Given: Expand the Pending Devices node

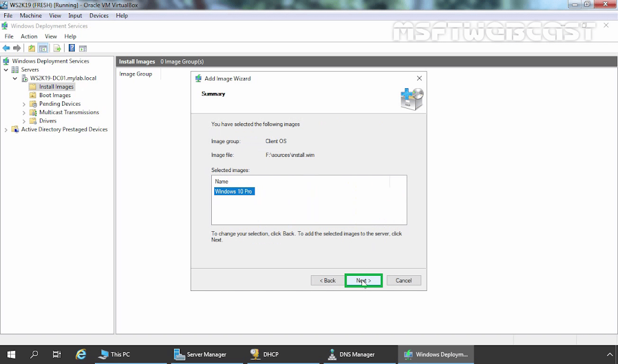Looking at the screenshot, I should pyautogui.click(x=24, y=104).
